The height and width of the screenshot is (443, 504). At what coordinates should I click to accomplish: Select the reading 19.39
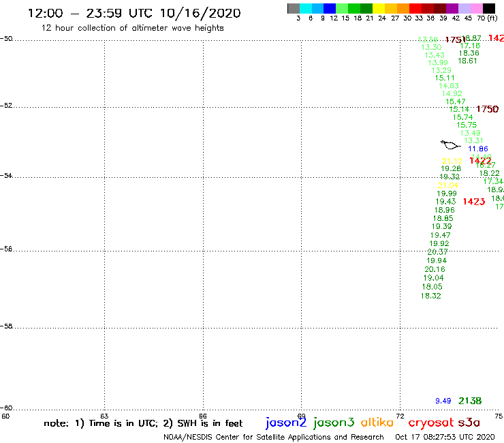pos(441,226)
